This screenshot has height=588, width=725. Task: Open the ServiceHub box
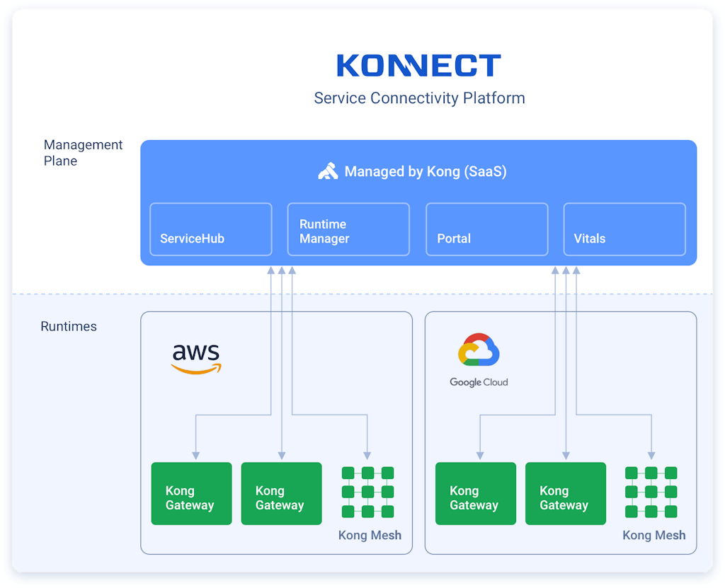tap(211, 229)
